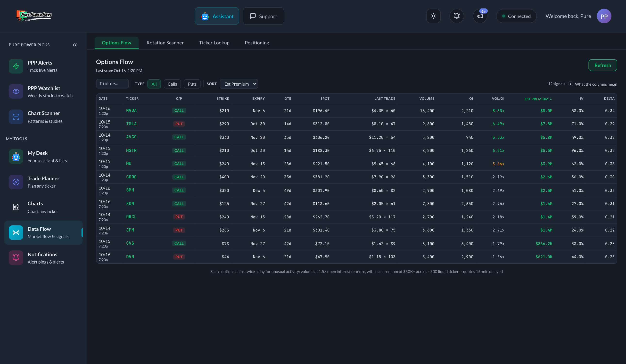Sort by the IV column header

(581, 99)
